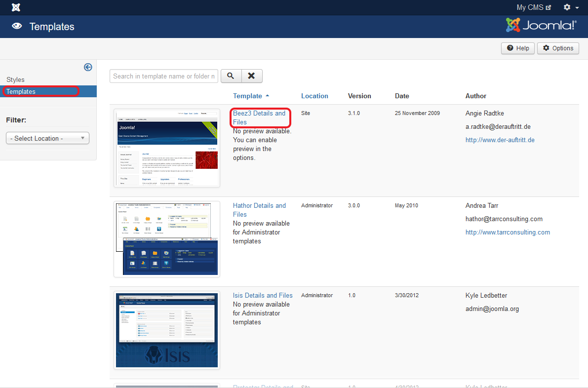Click the author name Andrea Tarr
588x388 pixels.
tap(482, 205)
